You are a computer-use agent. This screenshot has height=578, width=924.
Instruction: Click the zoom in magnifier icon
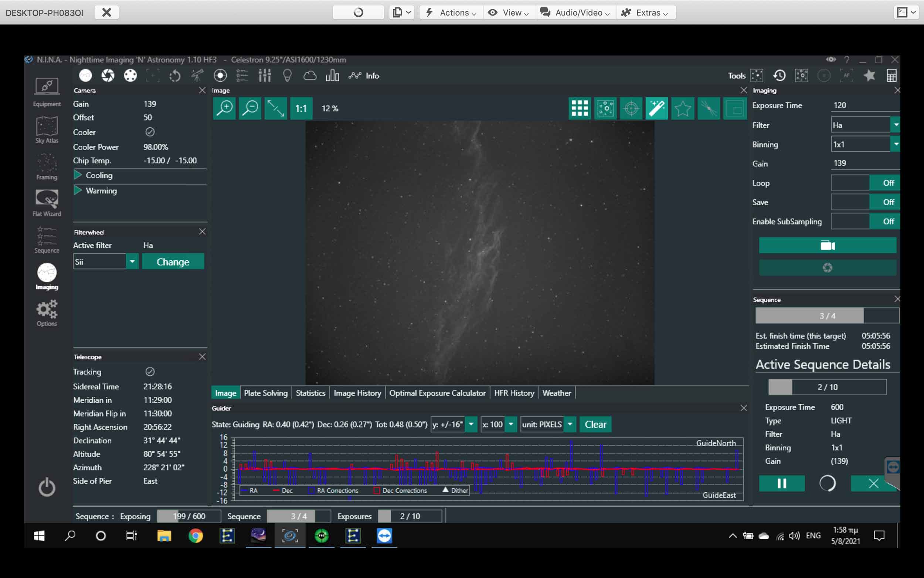click(224, 109)
